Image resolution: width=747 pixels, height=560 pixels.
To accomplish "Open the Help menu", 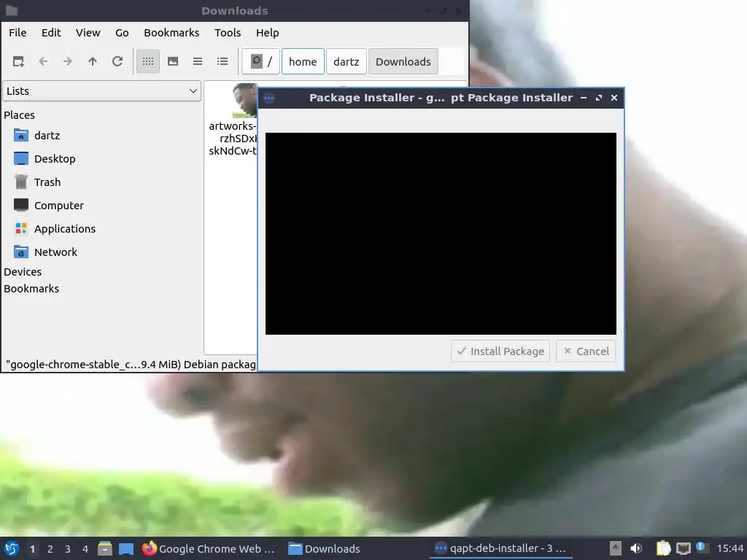I will [x=267, y=33].
